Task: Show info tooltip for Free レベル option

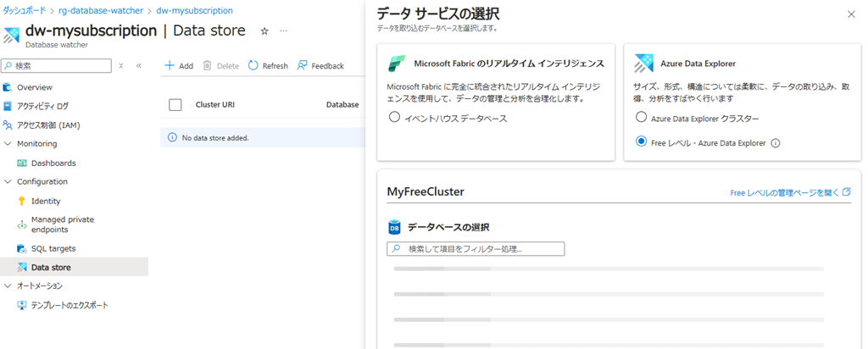Action: (776, 142)
